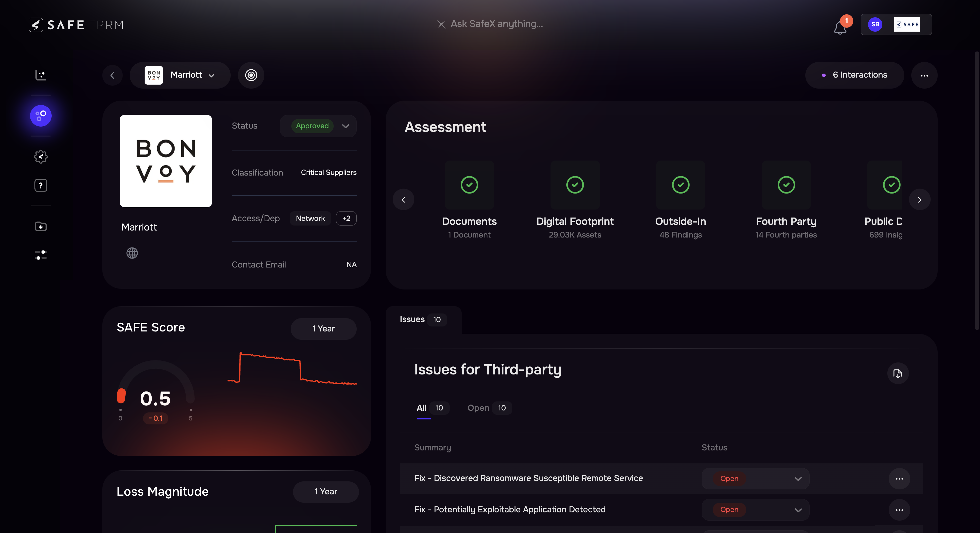980x533 pixels.
Task: Open the three-dot menu beside Interactions
Action: coord(924,75)
